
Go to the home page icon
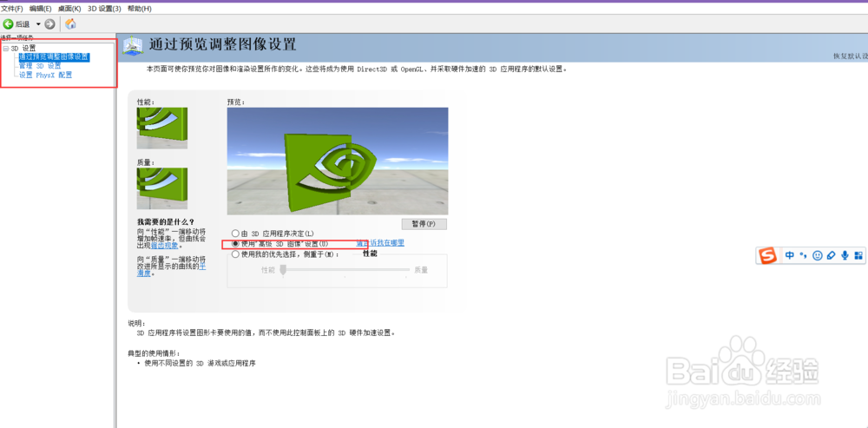[70, 23]
